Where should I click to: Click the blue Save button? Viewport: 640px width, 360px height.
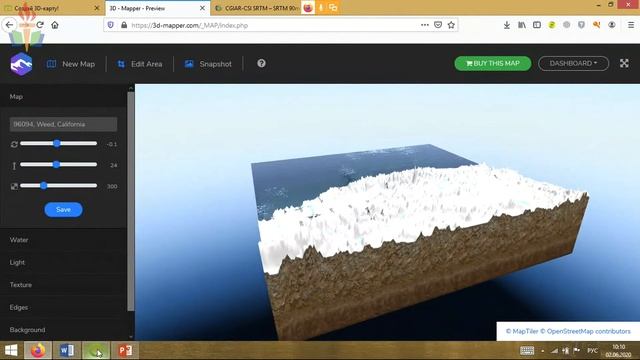63,209
